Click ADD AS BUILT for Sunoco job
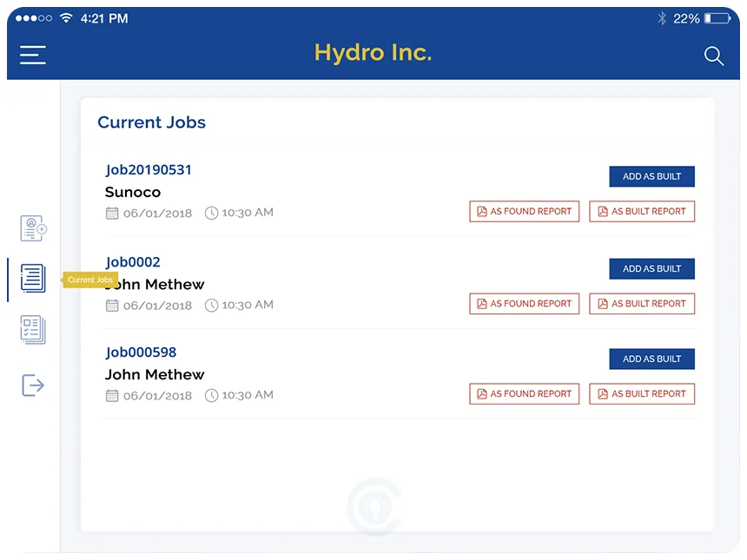Screen dimensions: 747x560 (x=651, y=176)
